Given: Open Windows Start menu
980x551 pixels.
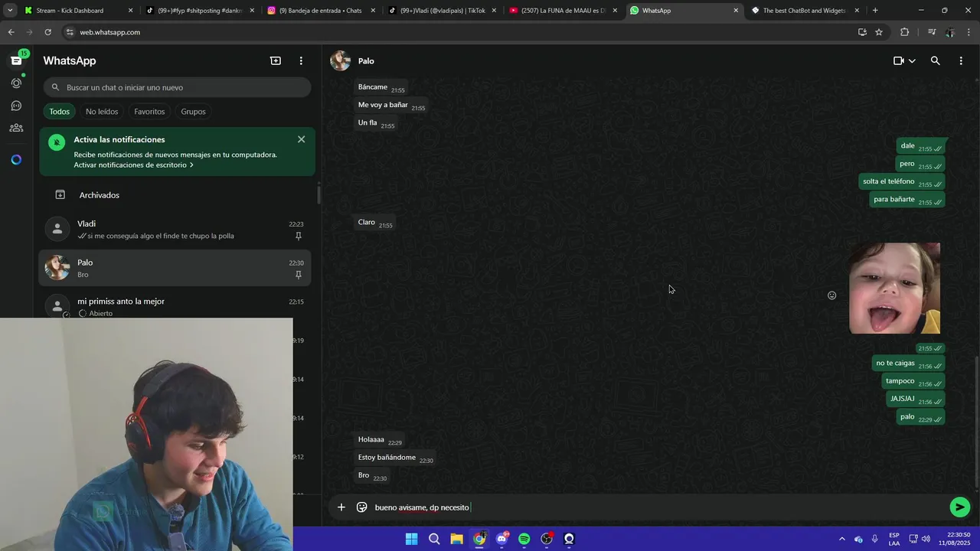Looking at the screenshot, I should tap(411, 539).
